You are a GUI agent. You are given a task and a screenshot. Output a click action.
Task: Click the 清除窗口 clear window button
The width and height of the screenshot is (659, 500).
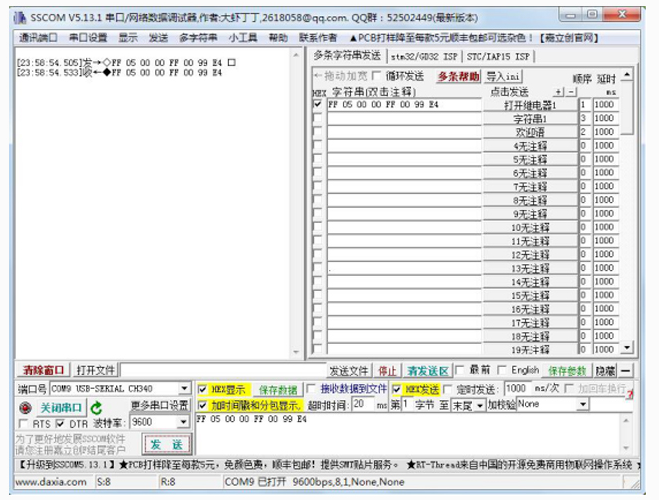pyautogui.click(x=43, y=370)
